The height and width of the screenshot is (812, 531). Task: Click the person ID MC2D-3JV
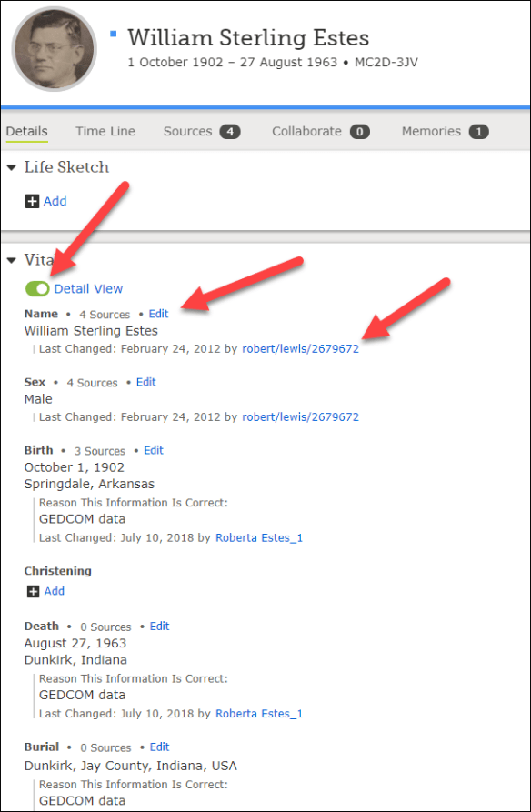[386, 63]
